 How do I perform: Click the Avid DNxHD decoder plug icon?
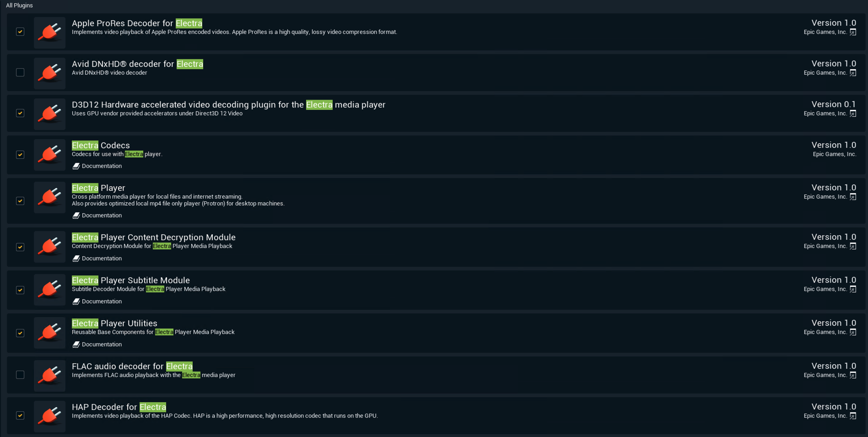pyautogui.click(x=49, y=73)
